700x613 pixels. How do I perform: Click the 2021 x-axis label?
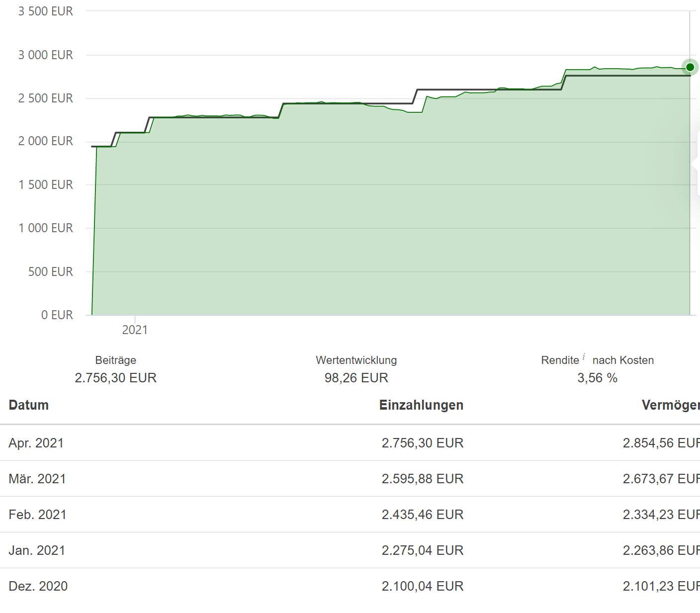(135, 330)
